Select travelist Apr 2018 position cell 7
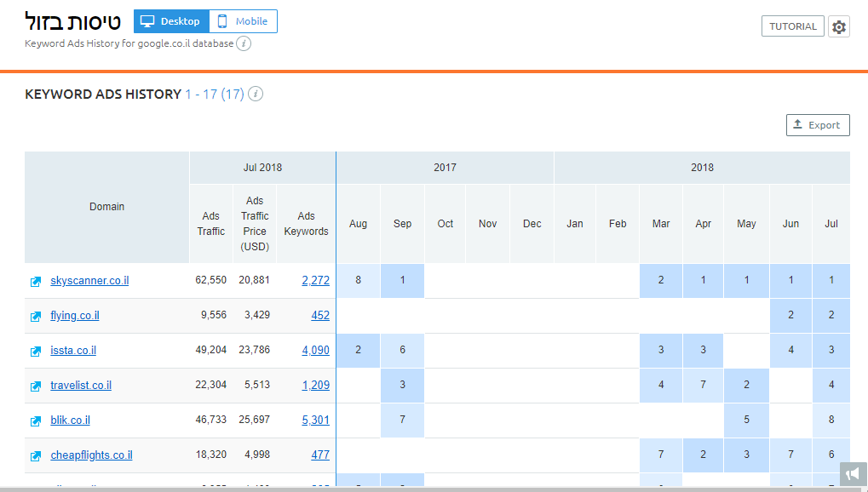868x492 pixels. click(x=703, y=386)
